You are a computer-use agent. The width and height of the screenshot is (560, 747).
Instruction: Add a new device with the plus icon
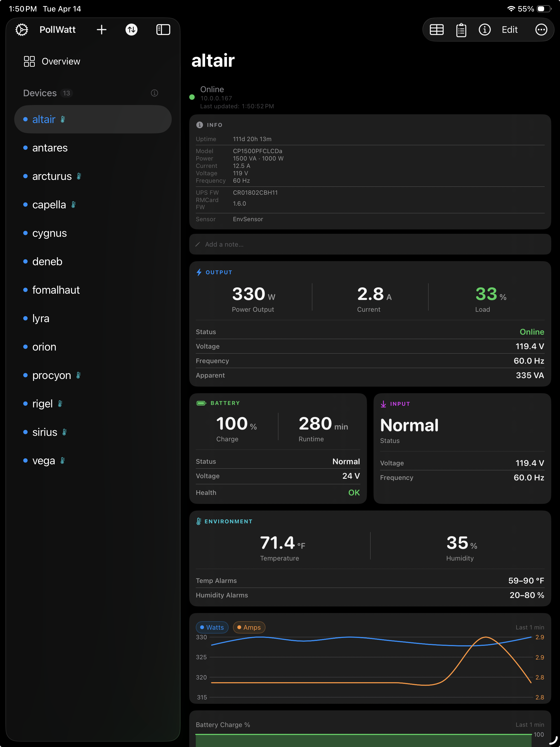tap(101, 30)
